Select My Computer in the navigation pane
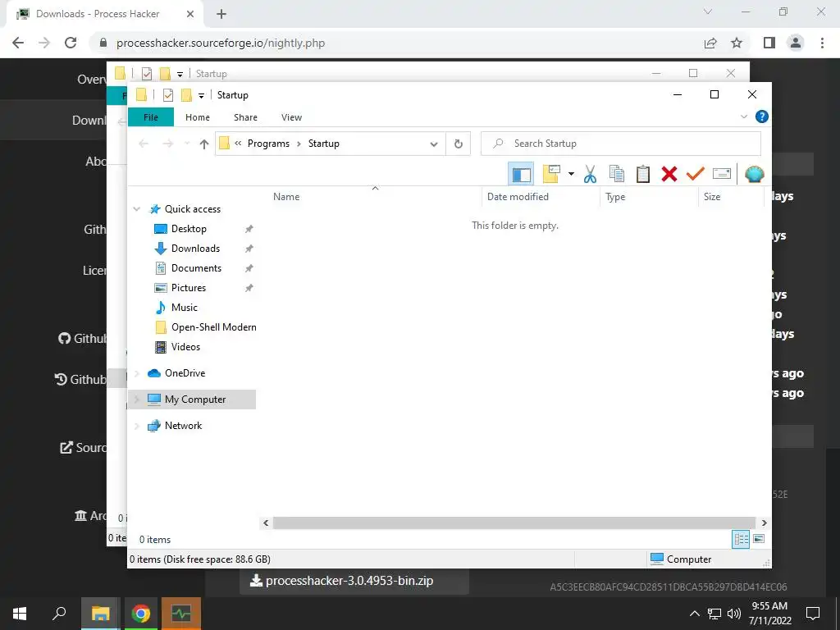The height and width of the screenshot is (630, 840). (194, 399)
